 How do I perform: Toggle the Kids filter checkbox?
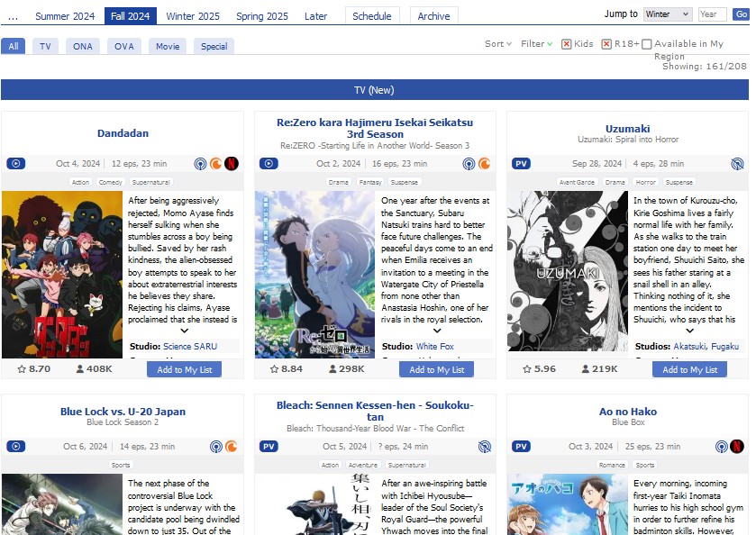click(567, 44)
